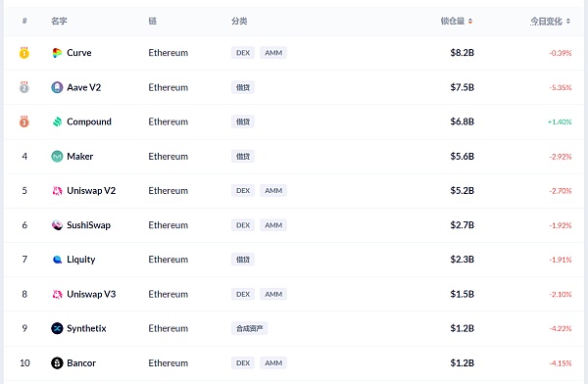Screen dimensions: 588x384
Task: Click the SushiSwap logo icon
Action: tap(57, 225)
